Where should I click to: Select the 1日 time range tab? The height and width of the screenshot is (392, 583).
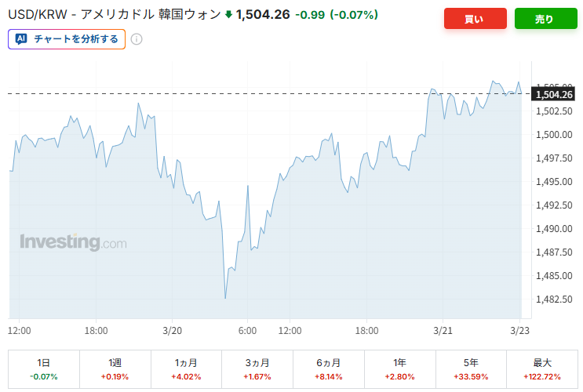coord(43,369)
